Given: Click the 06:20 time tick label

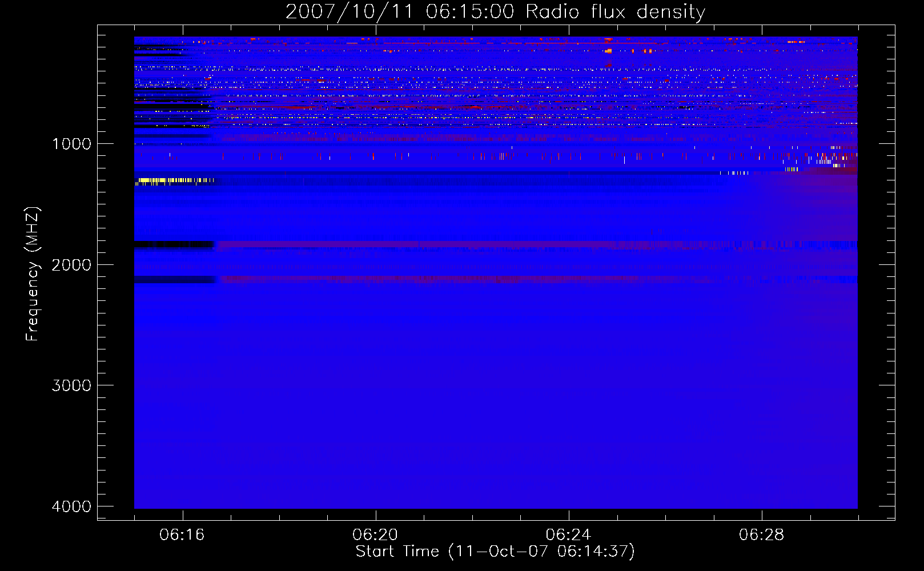Looking at the screenshot, I should (x=375, y=535).
